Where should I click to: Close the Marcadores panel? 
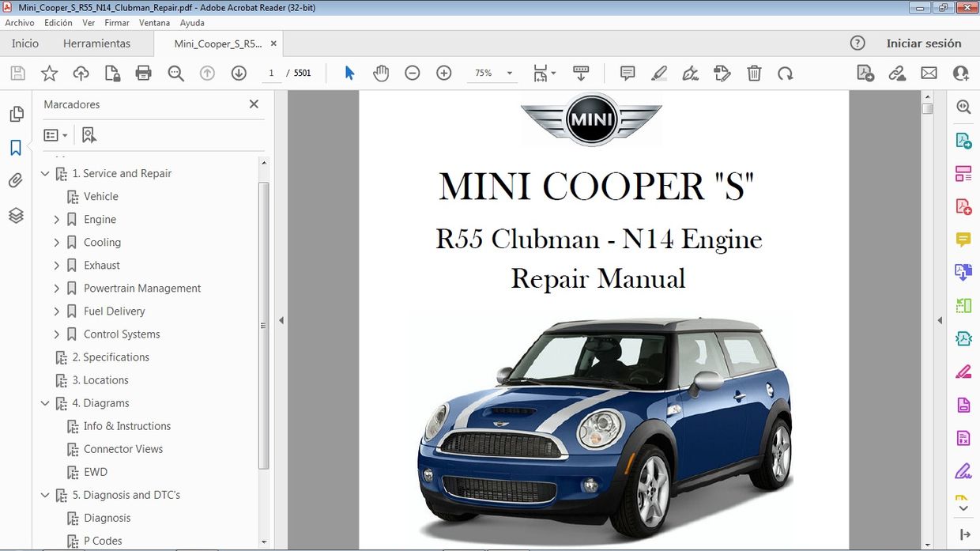(254, 104)
